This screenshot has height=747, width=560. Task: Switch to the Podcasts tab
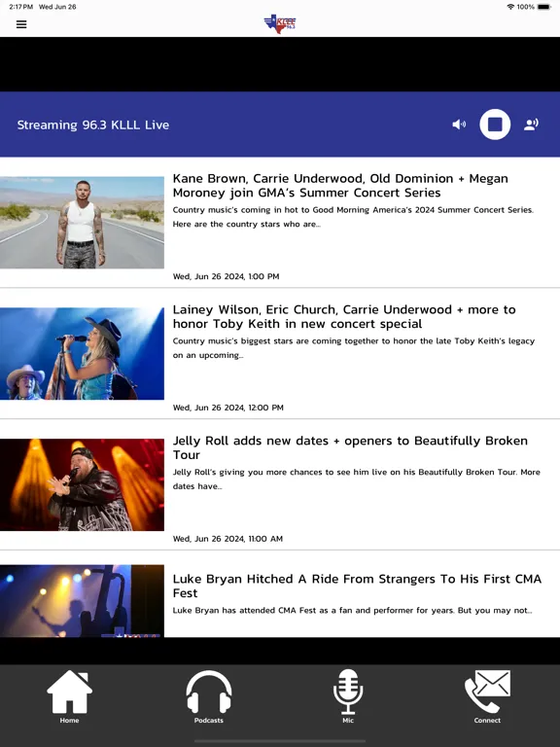pyautogui.click(x=209, y=696)
